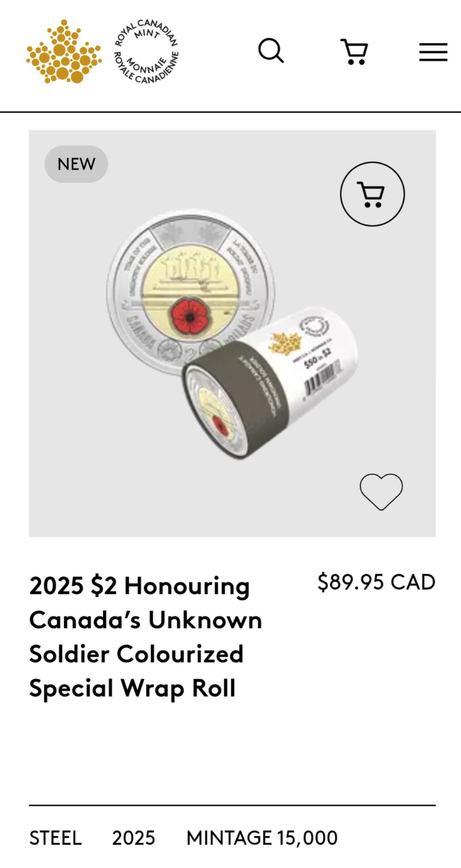Open the shopping cart in header
This screenshot has width=461, height=868.
(354, 52)
